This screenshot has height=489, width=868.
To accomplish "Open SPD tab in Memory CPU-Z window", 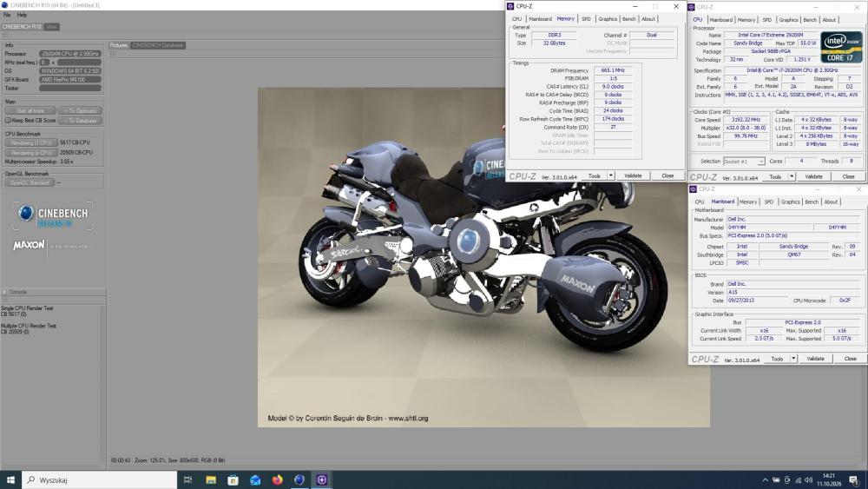I will 586,19.
